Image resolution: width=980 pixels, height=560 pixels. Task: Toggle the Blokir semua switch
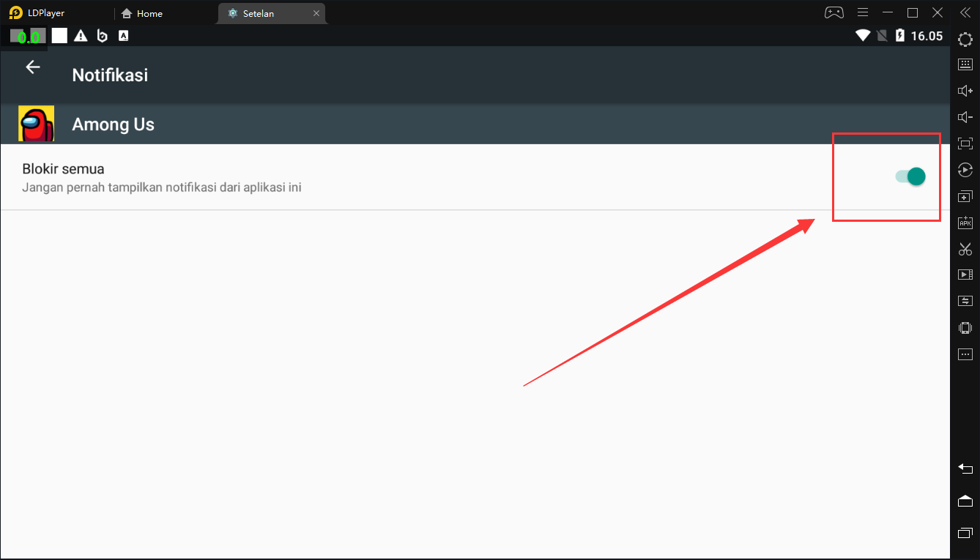tap(910, 176)
